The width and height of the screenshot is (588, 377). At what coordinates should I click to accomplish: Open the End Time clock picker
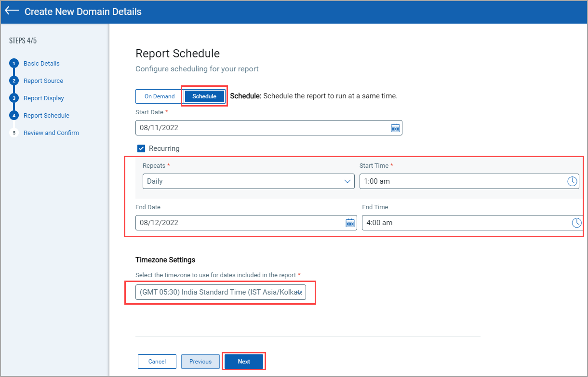click(x=576, y=223)
